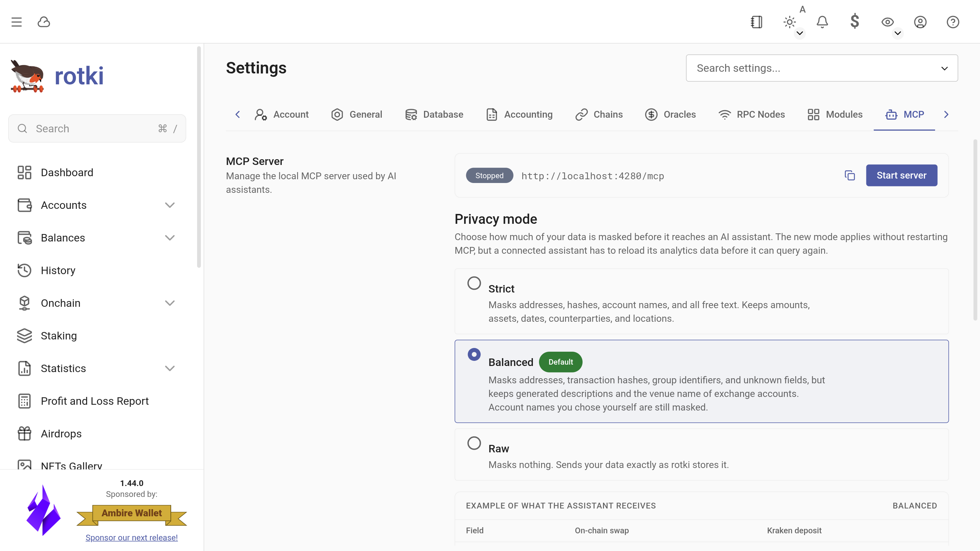The height and width of the screenshot is (551, 980).
Task: Open notifications bell
Action: click(822, 22)
